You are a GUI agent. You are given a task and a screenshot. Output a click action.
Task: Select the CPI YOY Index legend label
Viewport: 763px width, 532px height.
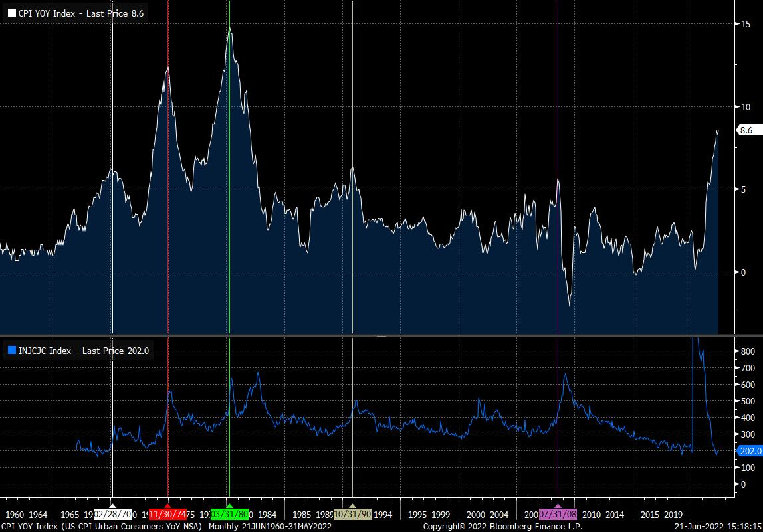pos(81,14)
